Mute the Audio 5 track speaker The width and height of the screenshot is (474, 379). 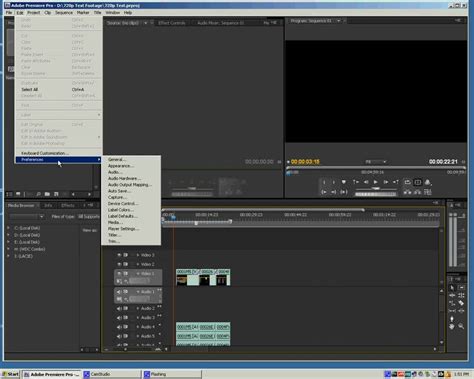click(x=119, y=336)
